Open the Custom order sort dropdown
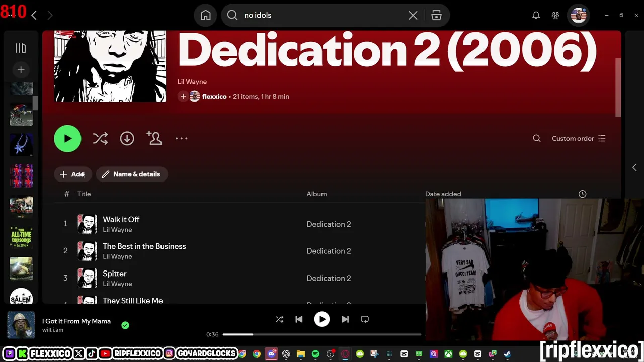Image resolution: width=644 pixels, height=362 pixels. pos(579,138)
